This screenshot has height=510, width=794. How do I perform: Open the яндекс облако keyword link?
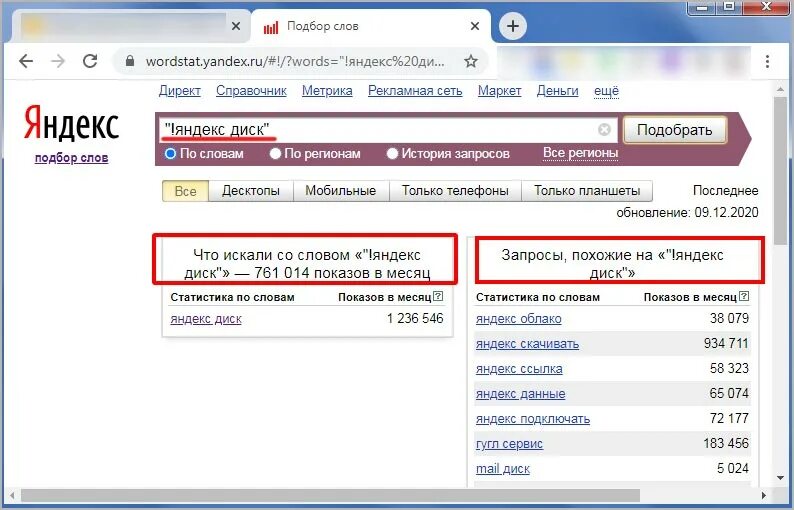click(x=519, y=319)
